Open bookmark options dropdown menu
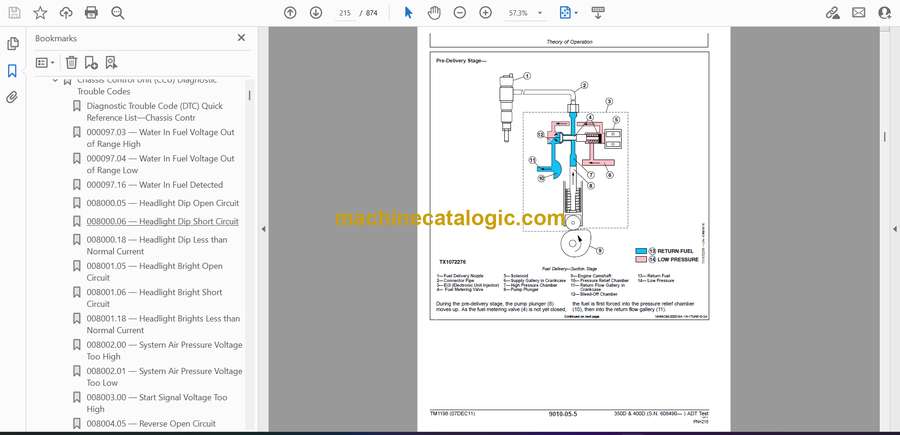This screenshot has width=900, height=435. click(x=45, y=63)
